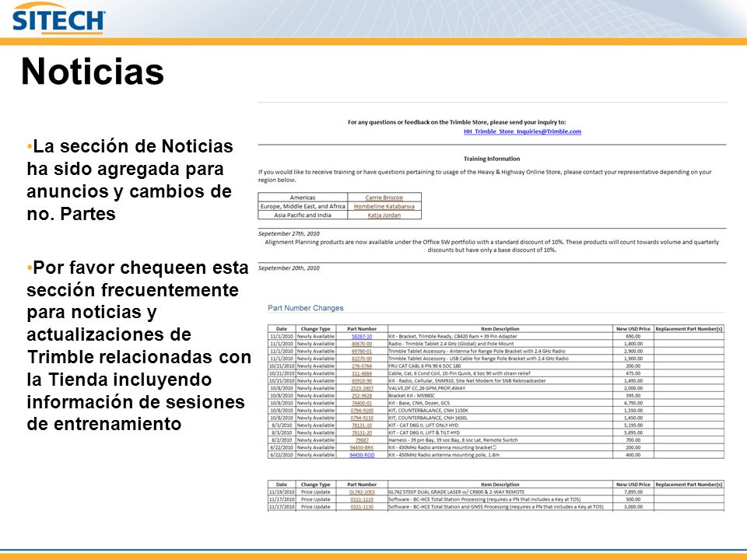Open part number 0321-1110
The height and width of the screenshot is (560, 747).
click(362, 499)
